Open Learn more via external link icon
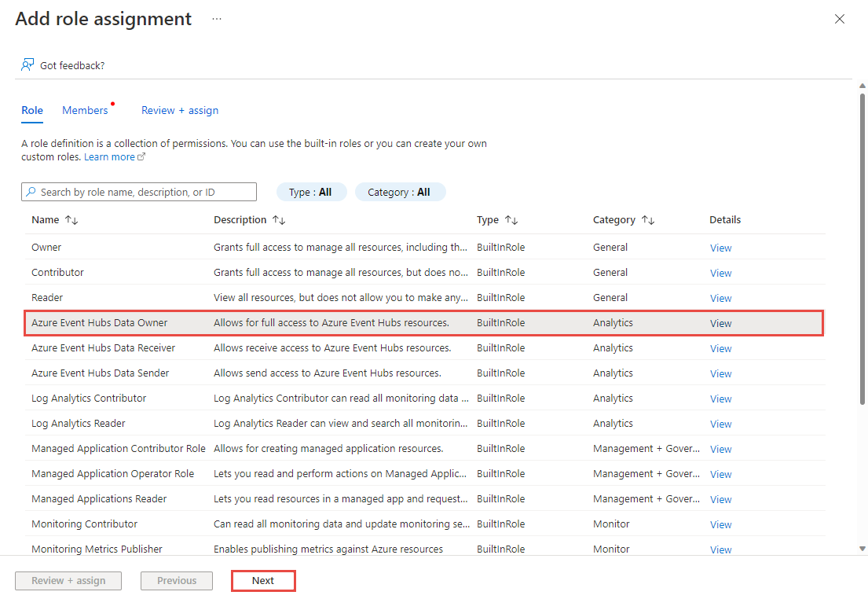The image size is (868, 610). coord(142,156)
